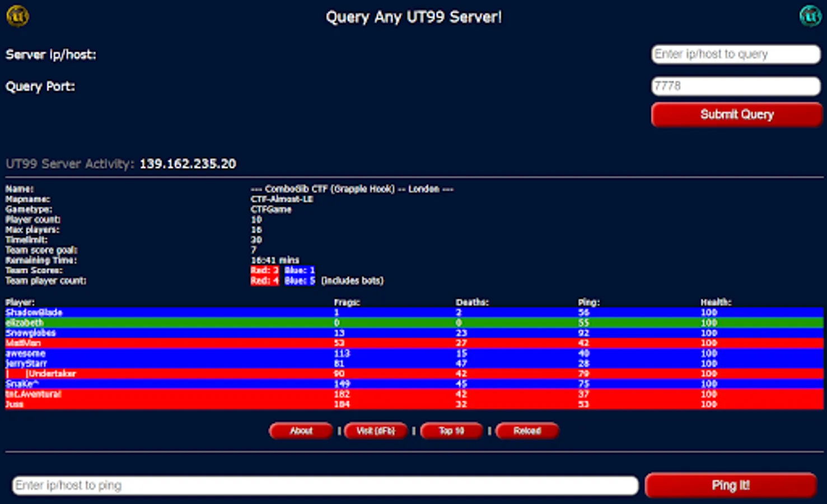
Task: Click awesome frags value 113
Action: pos(342,353)
